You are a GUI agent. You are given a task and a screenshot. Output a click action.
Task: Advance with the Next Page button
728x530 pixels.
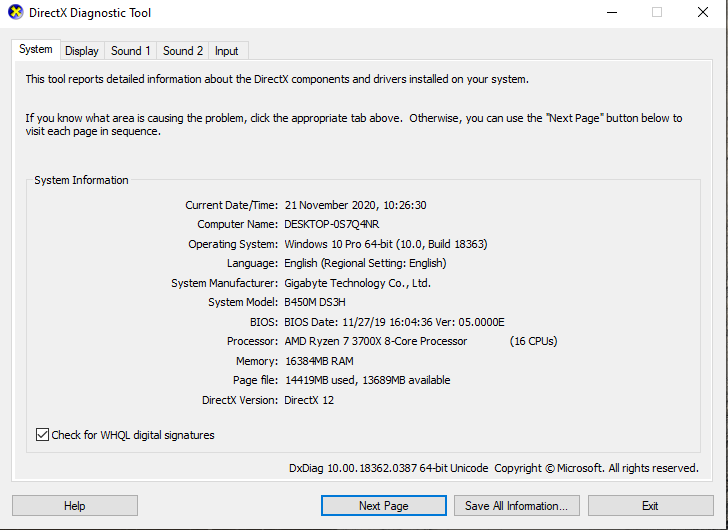point(384,505)
